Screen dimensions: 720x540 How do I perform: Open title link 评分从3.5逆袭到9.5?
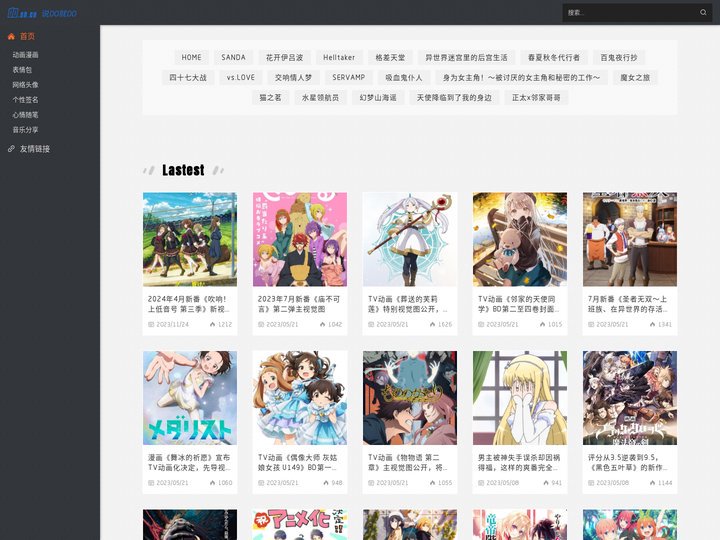click(x=628, y=462)
